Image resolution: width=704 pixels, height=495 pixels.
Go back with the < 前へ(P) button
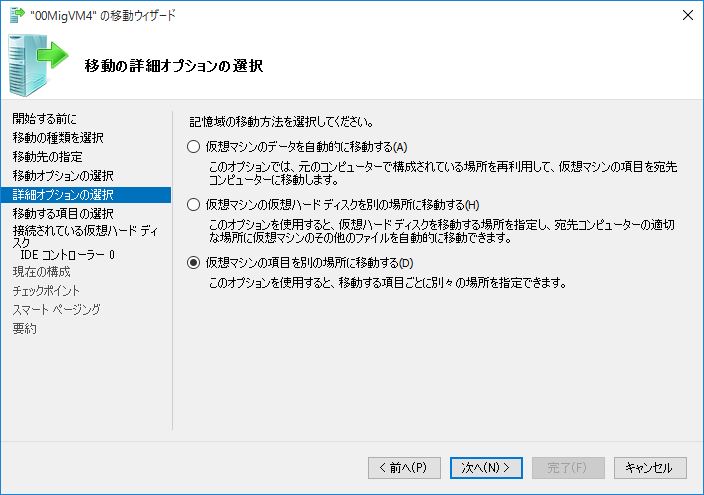tap(404, 468)
